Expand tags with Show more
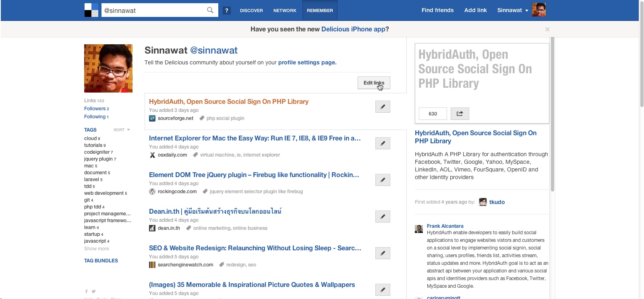This screenshot has height=299, width=644. pyautogui.click(x=97, y=249)
